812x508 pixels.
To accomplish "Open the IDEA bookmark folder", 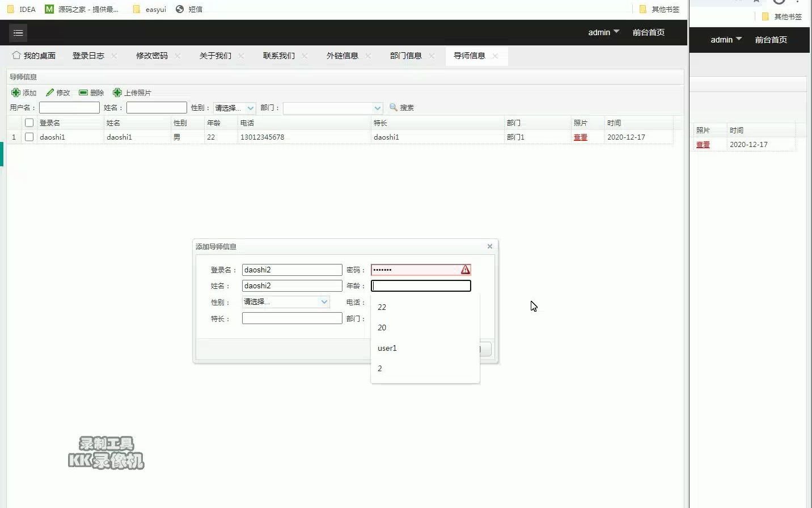I will [22, 9].
